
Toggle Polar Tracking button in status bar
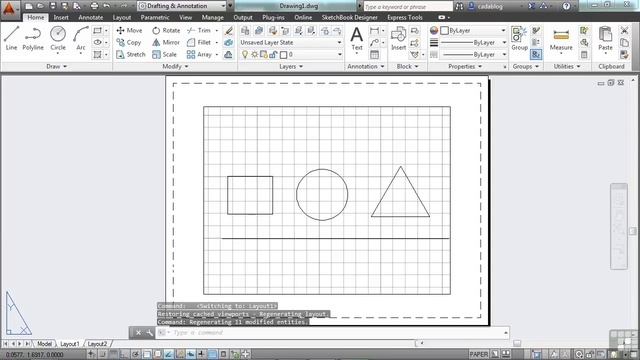click(x=136, y=354)
